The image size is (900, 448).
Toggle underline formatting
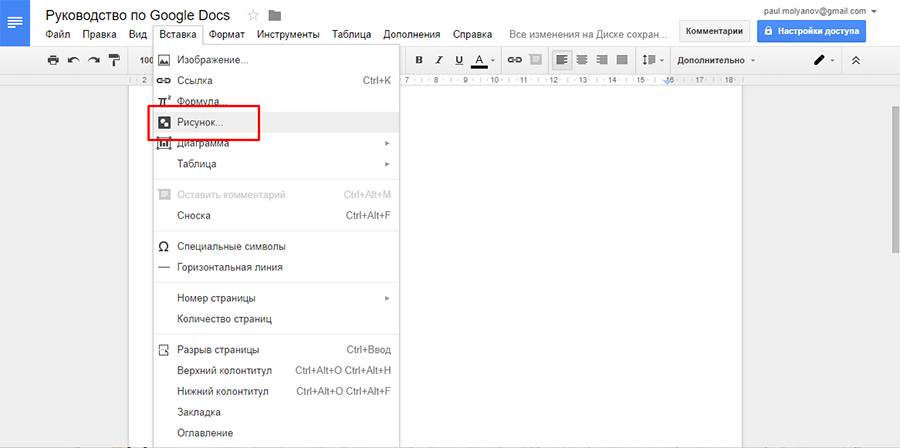(x=459, y=60)
